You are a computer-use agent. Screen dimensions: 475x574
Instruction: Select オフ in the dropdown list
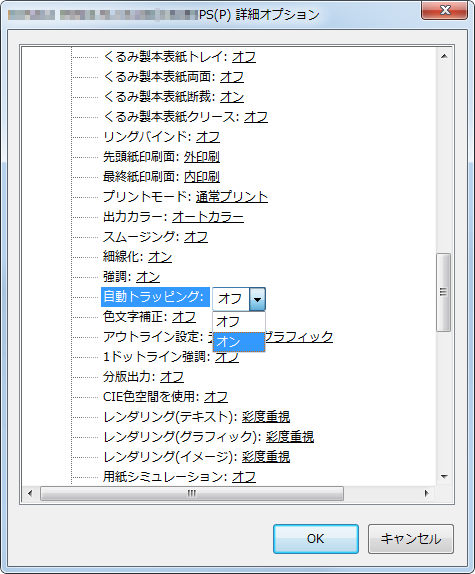(239, 322)
